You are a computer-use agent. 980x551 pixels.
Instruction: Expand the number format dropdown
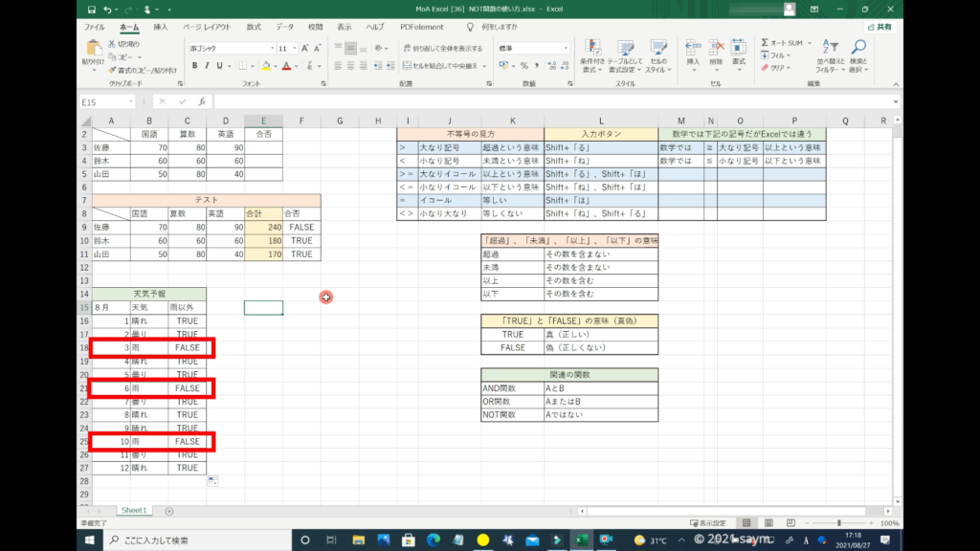pos(565,48)
